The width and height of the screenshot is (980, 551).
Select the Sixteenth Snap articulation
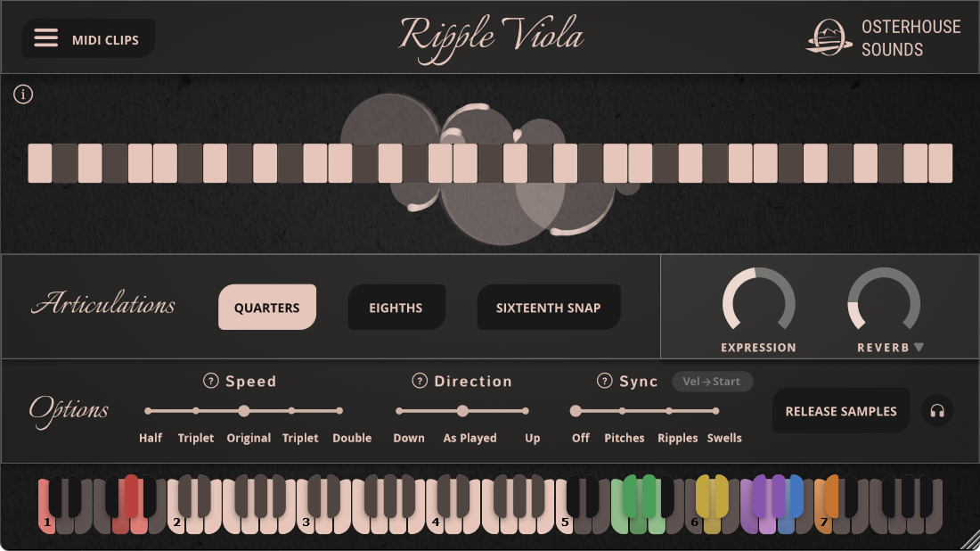(548, 307)
